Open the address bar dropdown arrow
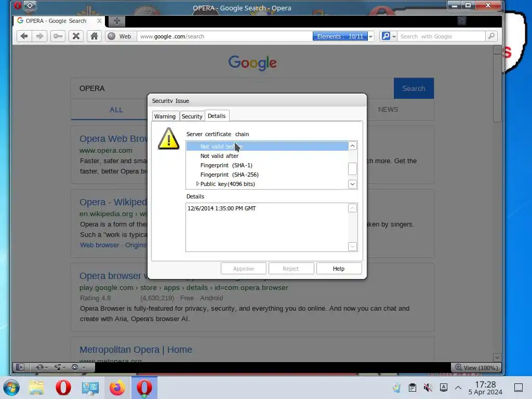This screenshot has height=399, width=532. [371, 37]
